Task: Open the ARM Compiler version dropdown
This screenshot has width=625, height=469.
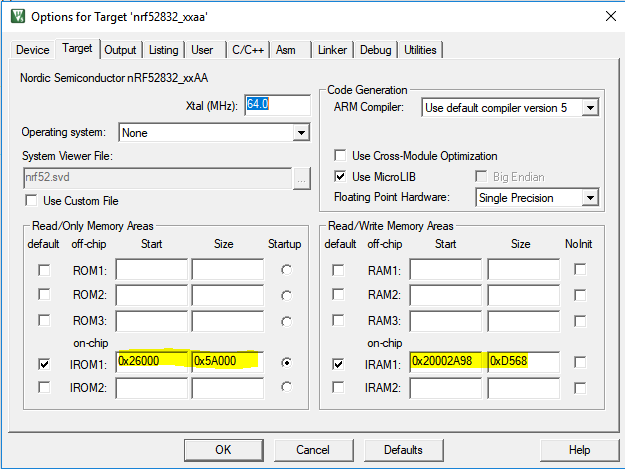Action: (x=590, y=108)
